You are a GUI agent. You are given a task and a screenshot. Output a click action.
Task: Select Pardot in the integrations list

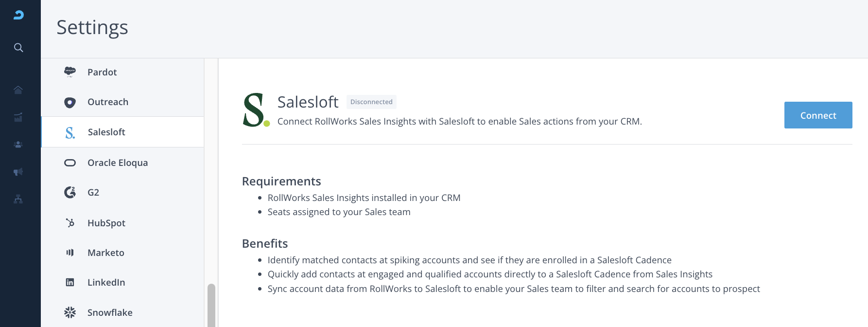(x=102, y=73)
